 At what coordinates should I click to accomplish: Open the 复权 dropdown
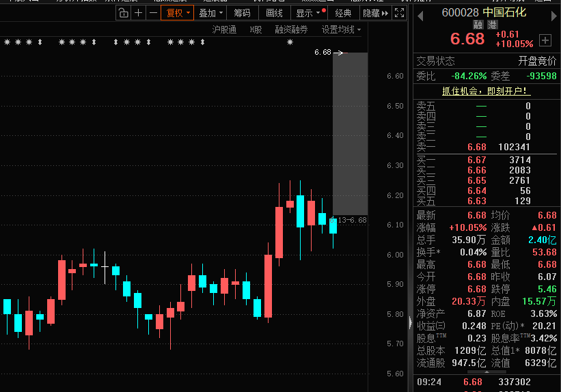[x=177, y=12]
